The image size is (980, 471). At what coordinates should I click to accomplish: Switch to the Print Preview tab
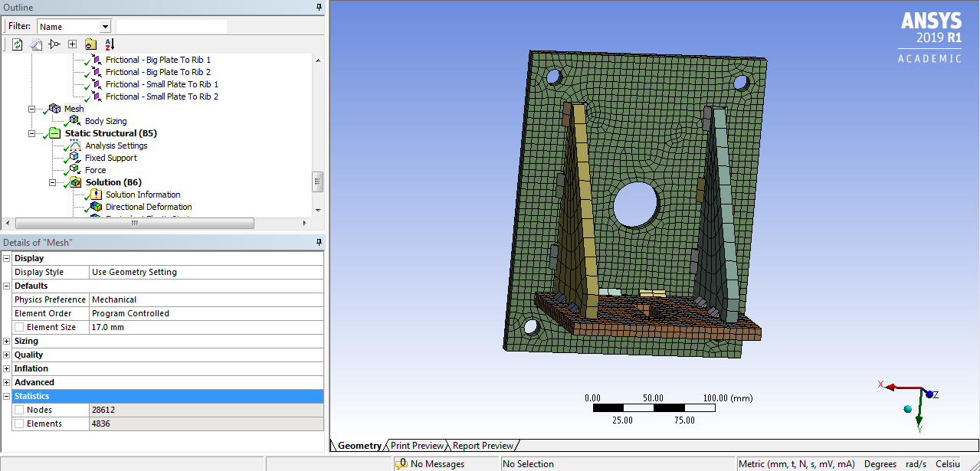tap(417, 445)
